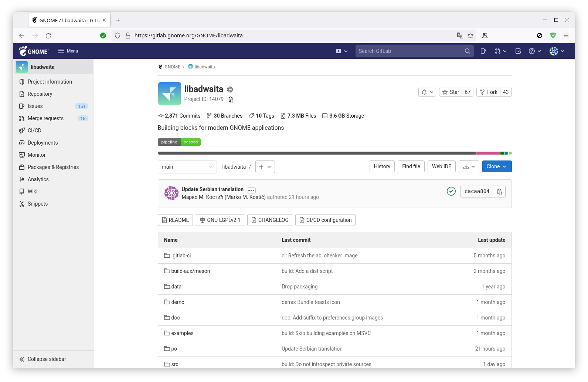Open the To-Do list icon

518,51
